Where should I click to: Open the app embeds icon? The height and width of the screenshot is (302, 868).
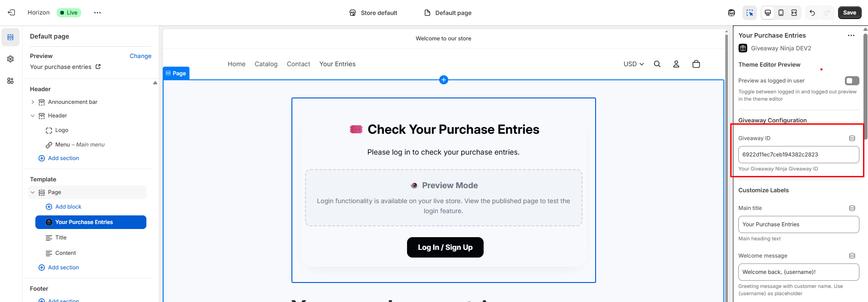(10, 81)
